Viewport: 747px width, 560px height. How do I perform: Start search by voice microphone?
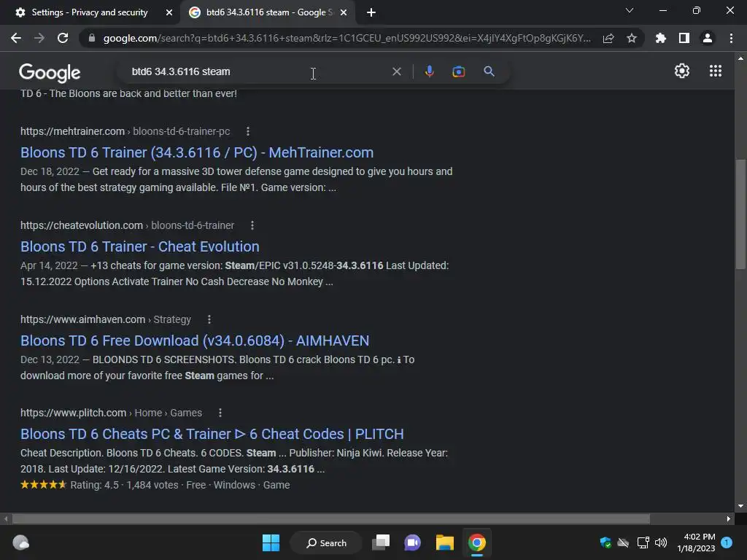click(x=429, y=71)
